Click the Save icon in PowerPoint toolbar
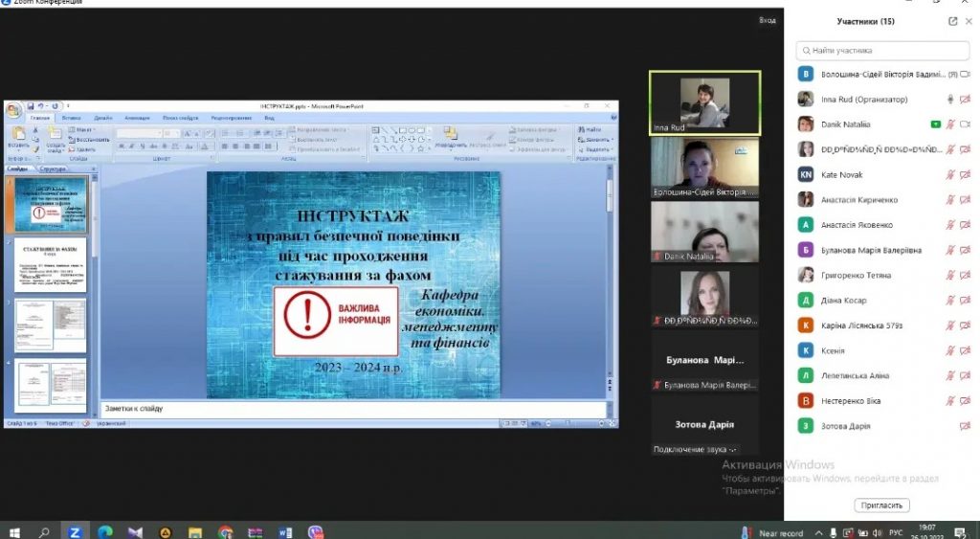The width and height of the screenshot is (980, 539). click(31, 105)
